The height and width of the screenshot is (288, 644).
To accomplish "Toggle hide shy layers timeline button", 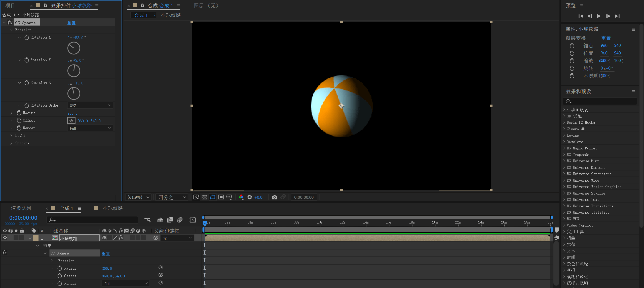I will [x=160, y=220].
